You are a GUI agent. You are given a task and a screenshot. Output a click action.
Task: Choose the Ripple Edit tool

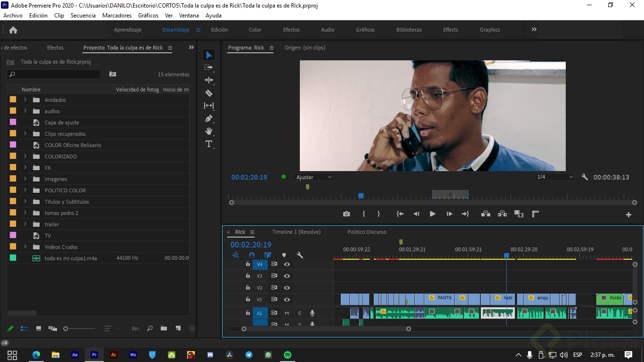(x=209, y=80)
